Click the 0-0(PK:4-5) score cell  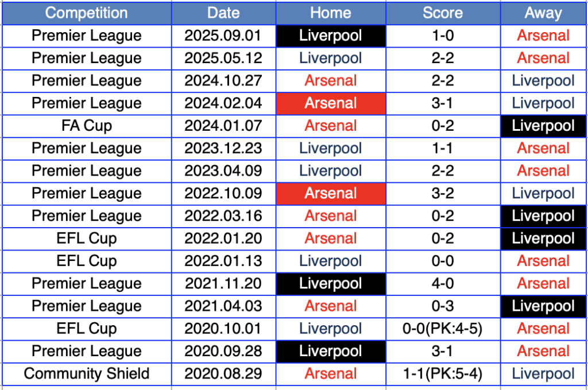pyautogui.click(x=443, y=329)
